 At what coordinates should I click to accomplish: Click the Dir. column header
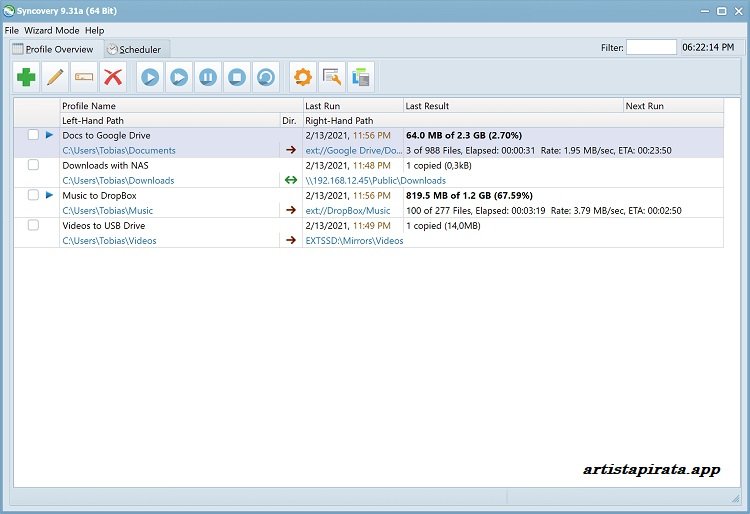click(x=291, y=120)
